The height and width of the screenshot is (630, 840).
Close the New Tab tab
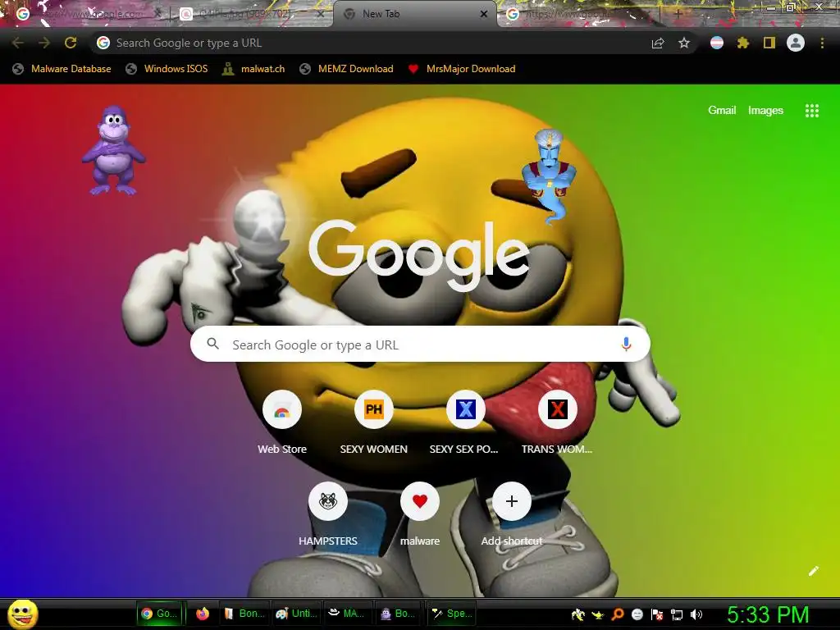[x=484, y=14]
